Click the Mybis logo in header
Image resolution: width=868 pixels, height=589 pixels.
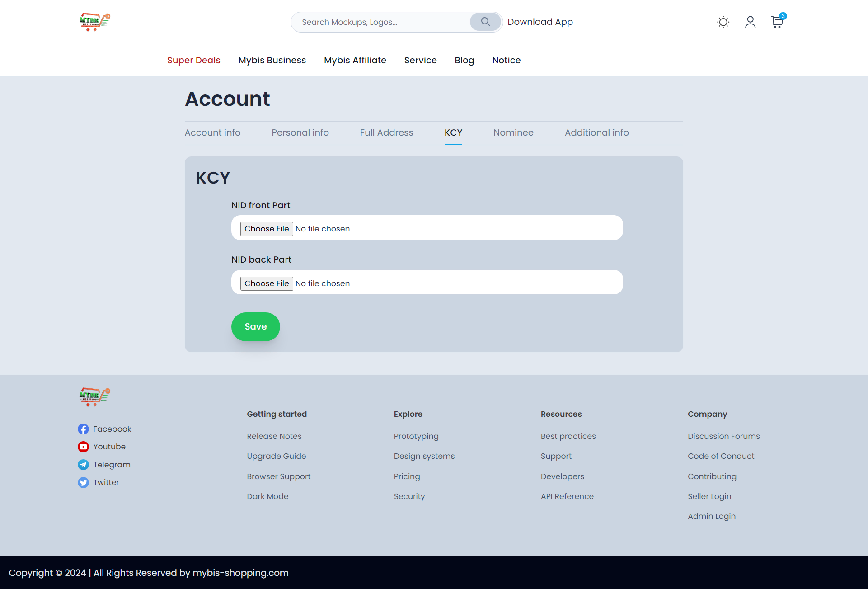point(94,22)
